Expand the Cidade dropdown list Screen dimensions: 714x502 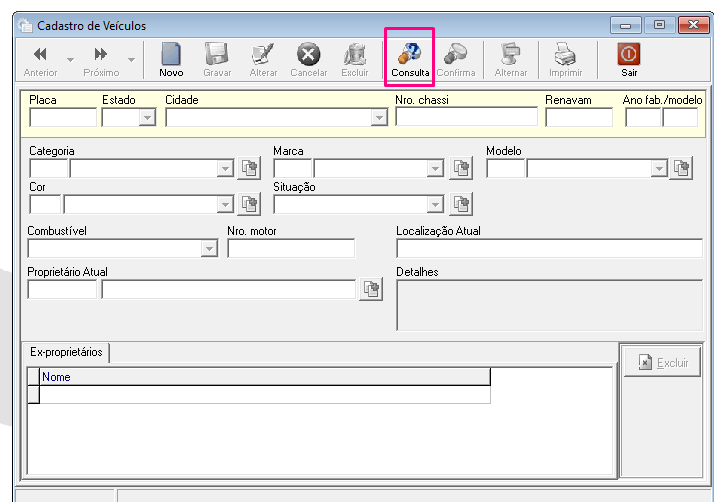(x=379, y=118)
